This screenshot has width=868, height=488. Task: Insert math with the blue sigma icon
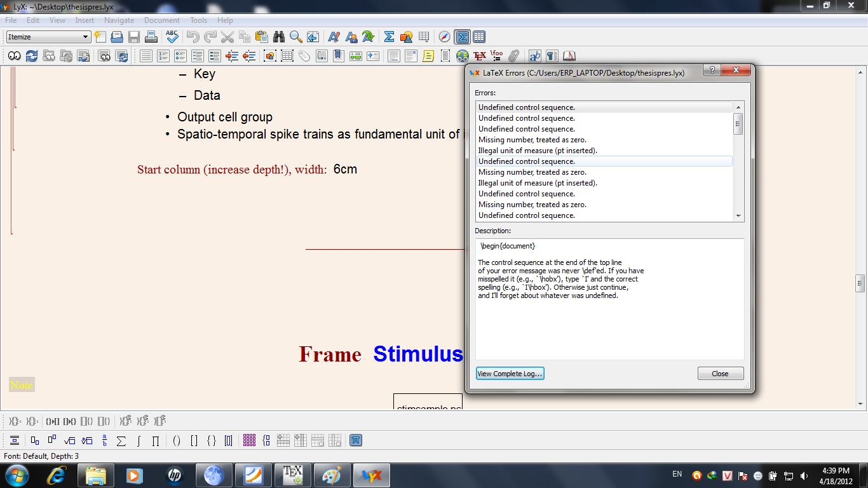(390, 37)
